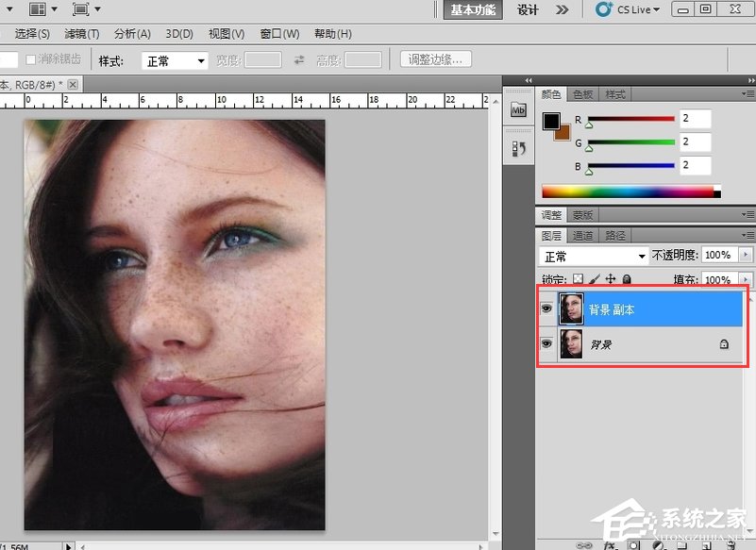Click the add layer style fx icon

(x=611, y=544)
